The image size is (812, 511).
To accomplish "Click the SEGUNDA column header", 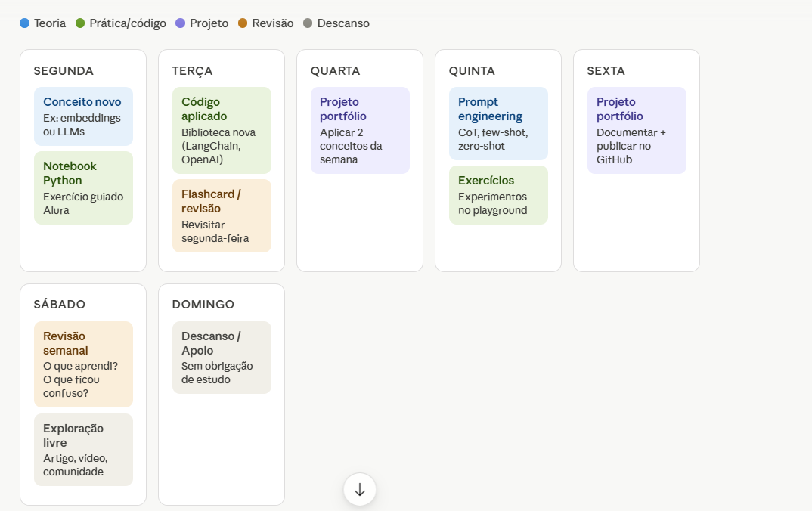I will tap(64, 71).
